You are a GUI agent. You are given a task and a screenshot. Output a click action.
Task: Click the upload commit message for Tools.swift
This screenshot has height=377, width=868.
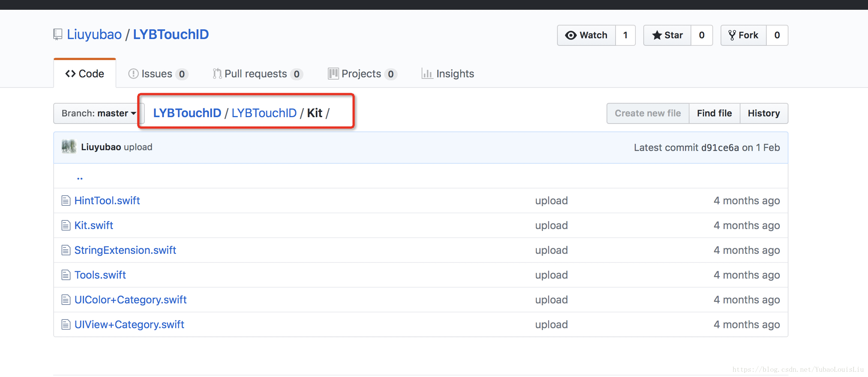(x=551, y=275)
